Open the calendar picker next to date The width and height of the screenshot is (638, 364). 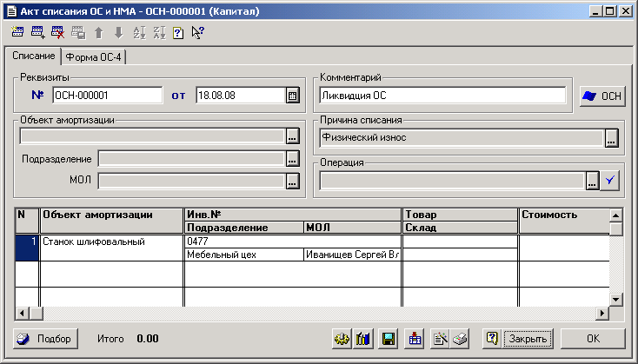(x=292, y=96)
